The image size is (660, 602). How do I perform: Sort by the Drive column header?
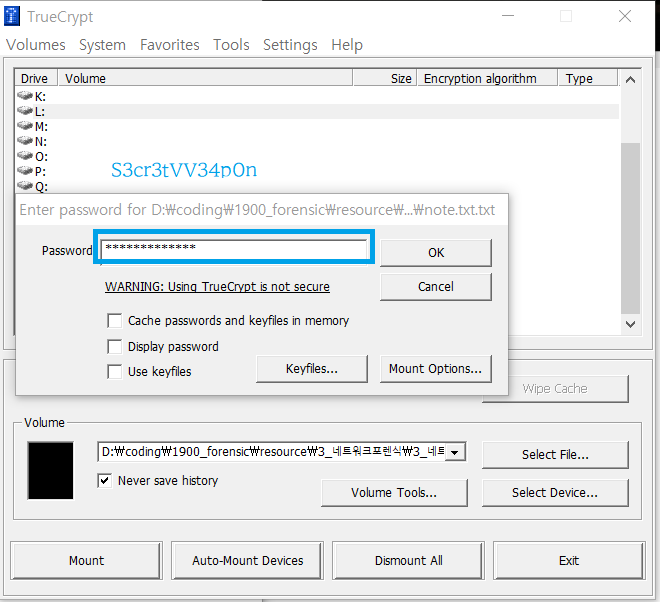[x=36, y=78]
